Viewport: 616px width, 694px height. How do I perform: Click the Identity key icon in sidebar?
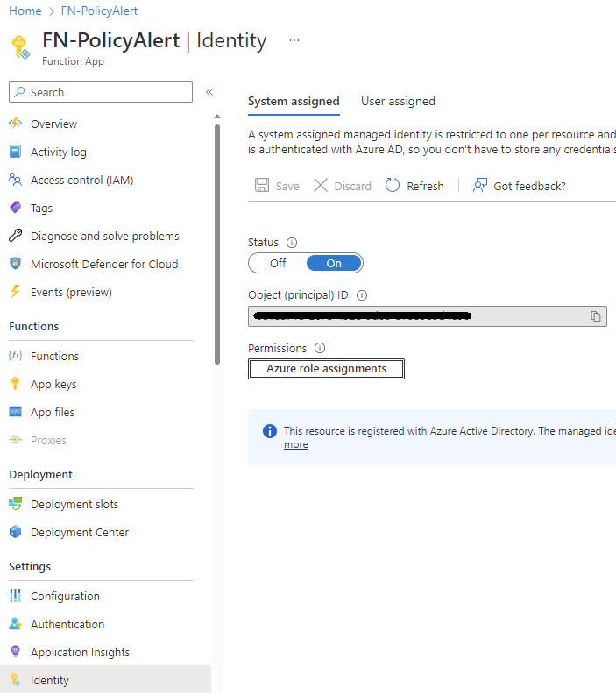[16, 679]
